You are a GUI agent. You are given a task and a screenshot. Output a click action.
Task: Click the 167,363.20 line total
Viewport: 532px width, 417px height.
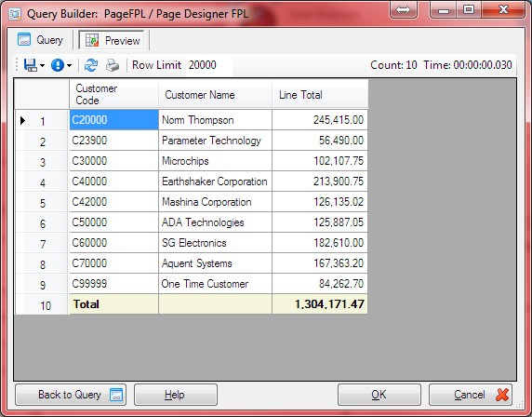[x=320, y=263]
